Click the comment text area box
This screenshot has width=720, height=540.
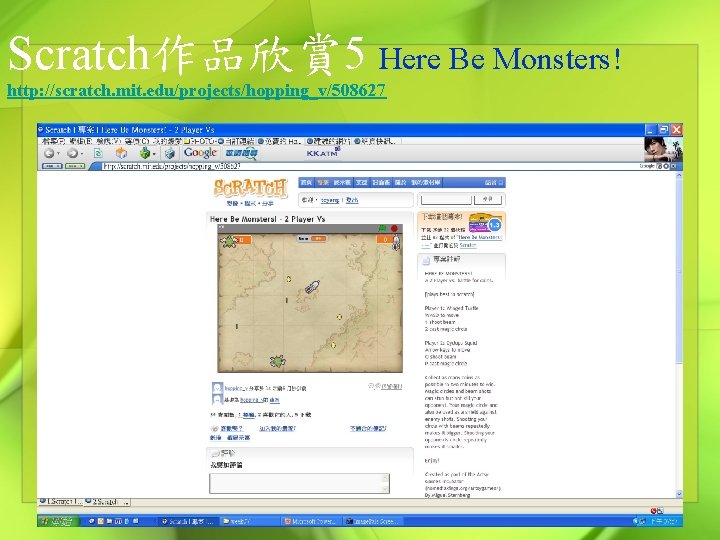(x=299, y=483)
